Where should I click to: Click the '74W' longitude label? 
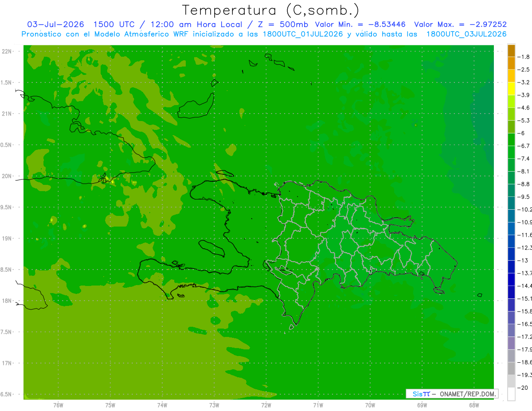pos(162,405)
